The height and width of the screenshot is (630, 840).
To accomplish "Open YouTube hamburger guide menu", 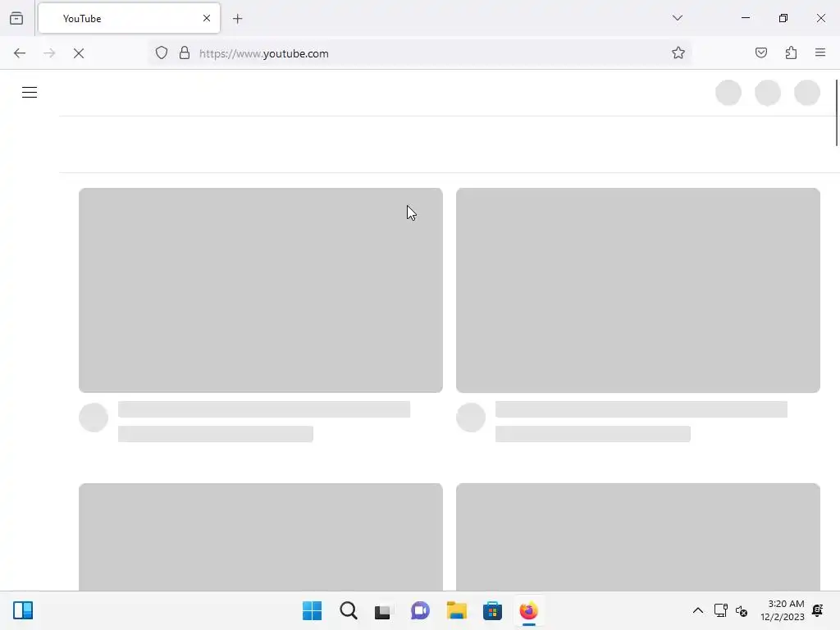I will (30, 92).
